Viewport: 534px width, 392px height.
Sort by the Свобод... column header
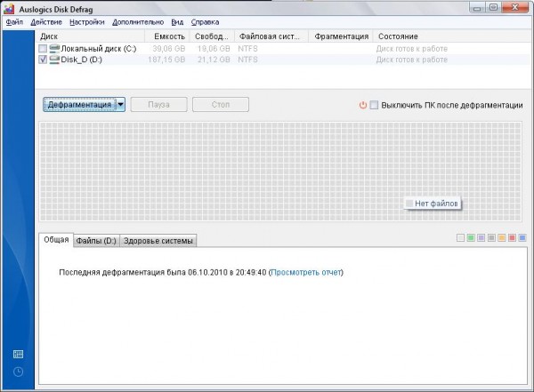[212, 36]
